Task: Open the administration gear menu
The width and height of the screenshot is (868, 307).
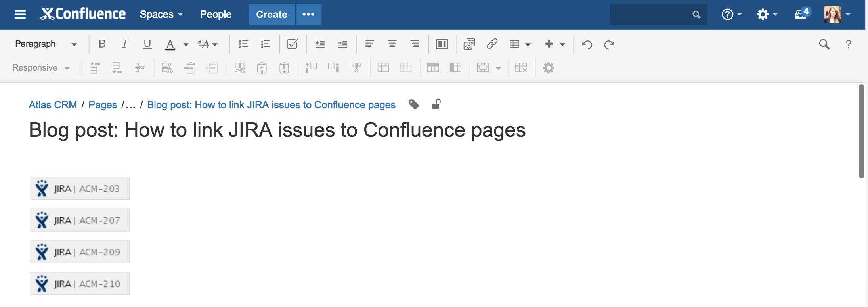Action: [767, 15]
